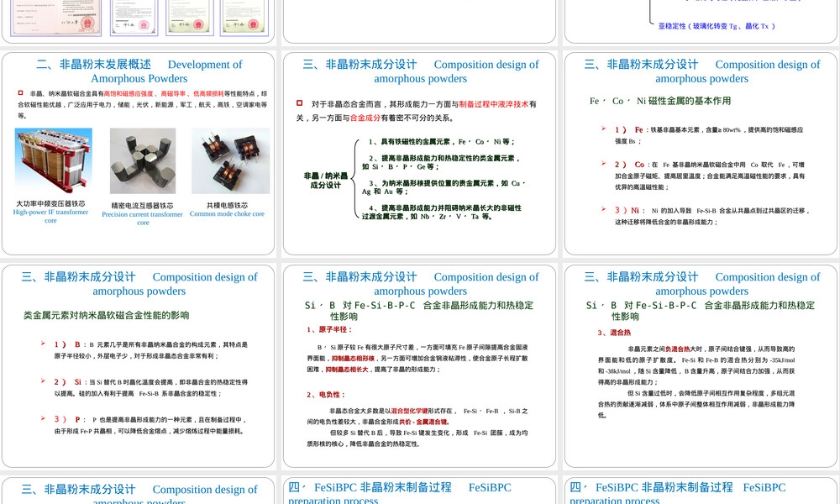Click caption 'Common mode choke core'
This screenshot has height=504, width=840.
coord(227,213)
